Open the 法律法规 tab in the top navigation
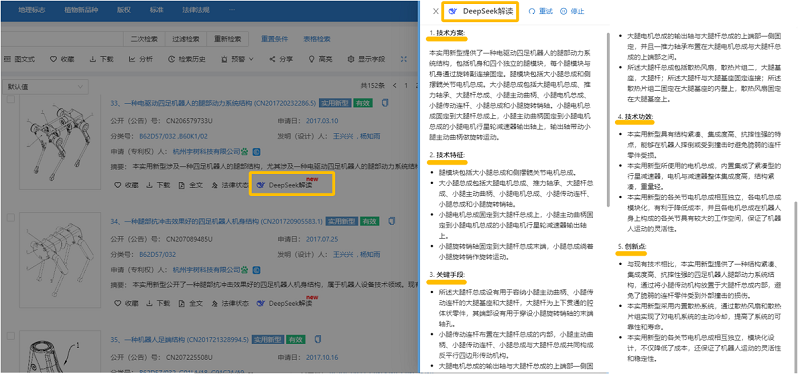This screenshot has width=800, height=374. coord(196,10)
